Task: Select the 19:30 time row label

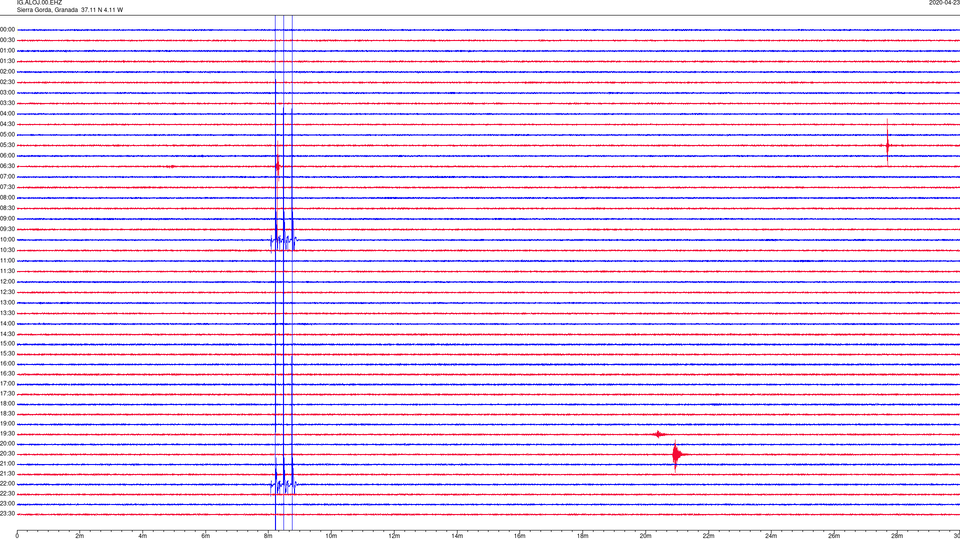Action: [7, 434]
